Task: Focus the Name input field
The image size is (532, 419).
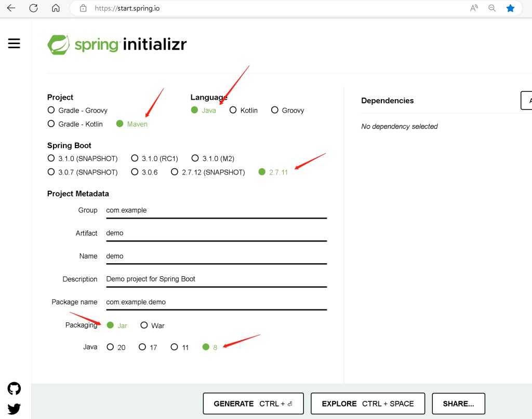Action: 217,256
